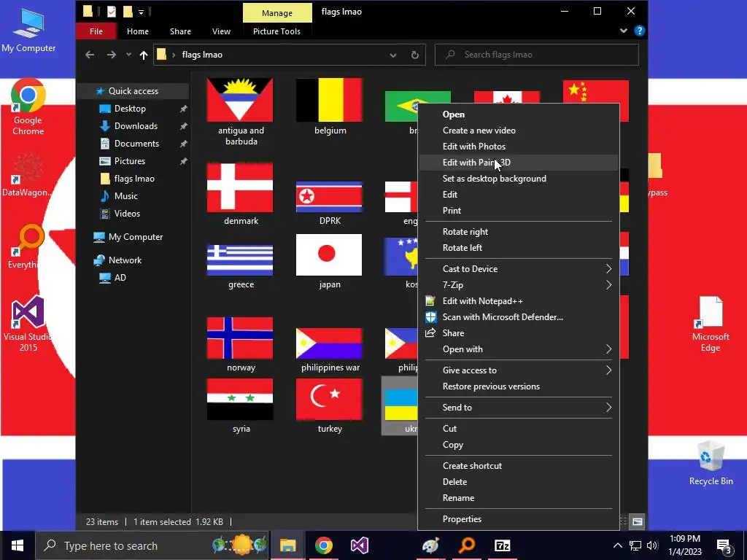The width and height of the screenshot is (747, 560).
Task: Open Google Chrome from the taskbar
Action: point(323,545)
